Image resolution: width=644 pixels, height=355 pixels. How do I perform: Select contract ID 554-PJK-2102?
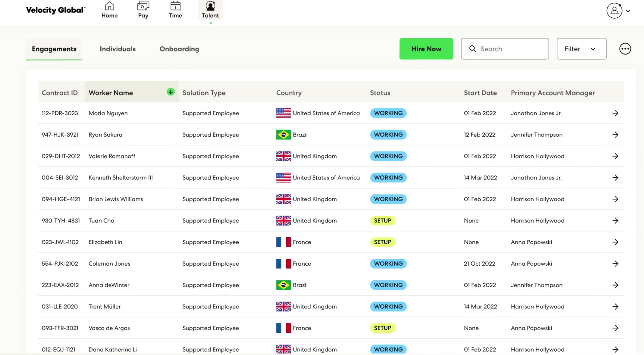click(60, 264)
